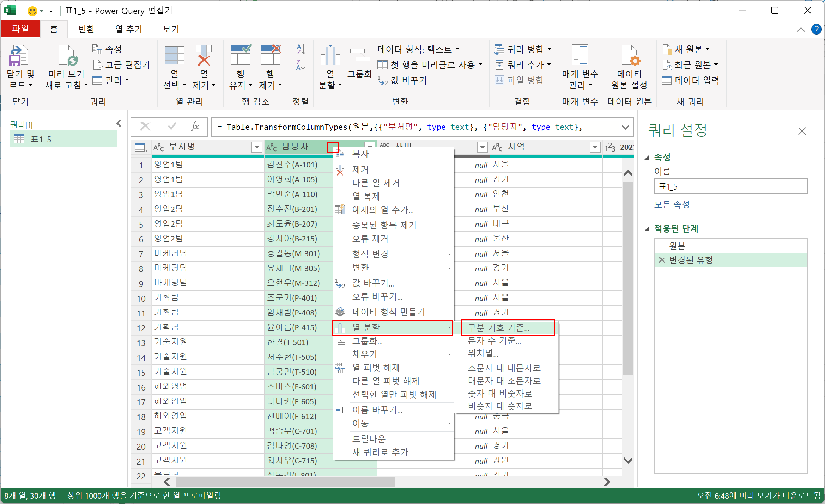Screen dimensions: 825x504
Task: Confirm formula with checkmark icon
Action: pyautogui.click(x=172, y=126)
